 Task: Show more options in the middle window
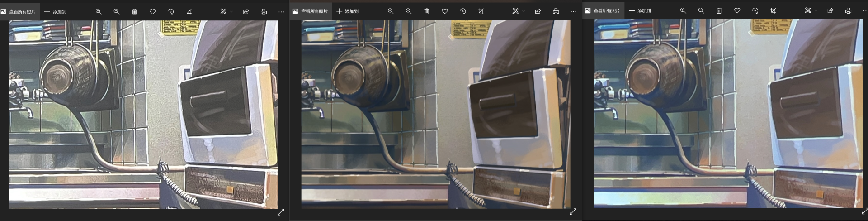(573, 11)
